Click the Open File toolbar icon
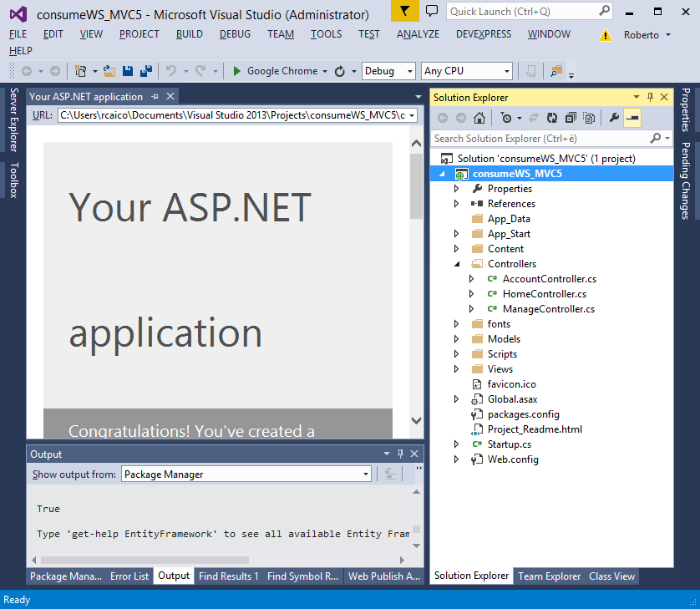This screenshot has width=700, height=609. [109, 71]
